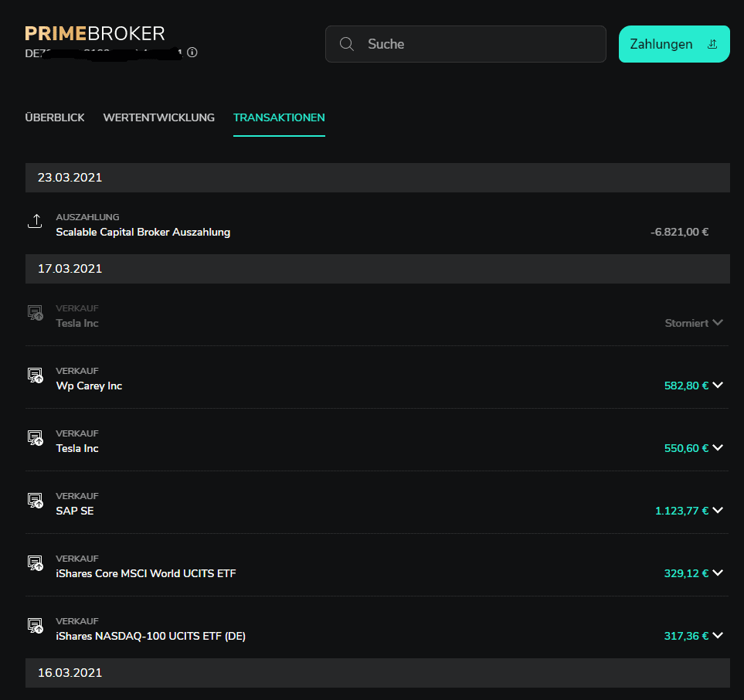Expand the SAP SE 1.123,77 € transaction
744x700 pixels.
718,511
